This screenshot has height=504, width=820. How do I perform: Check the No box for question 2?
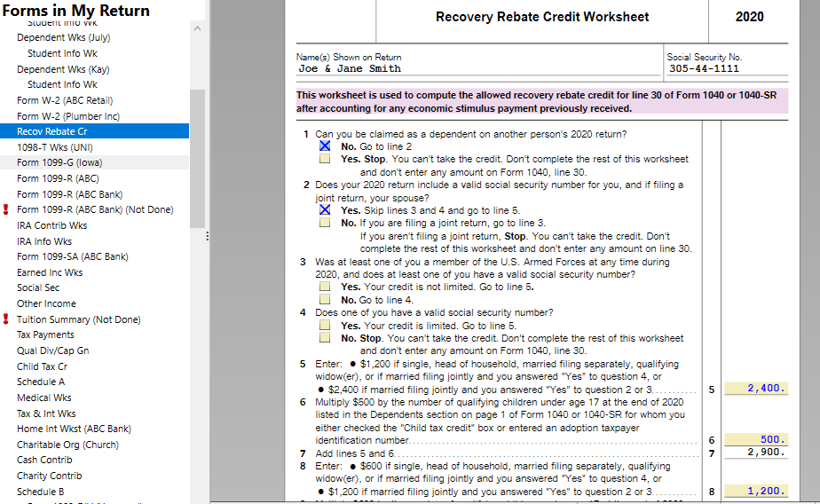click(325, 223)
